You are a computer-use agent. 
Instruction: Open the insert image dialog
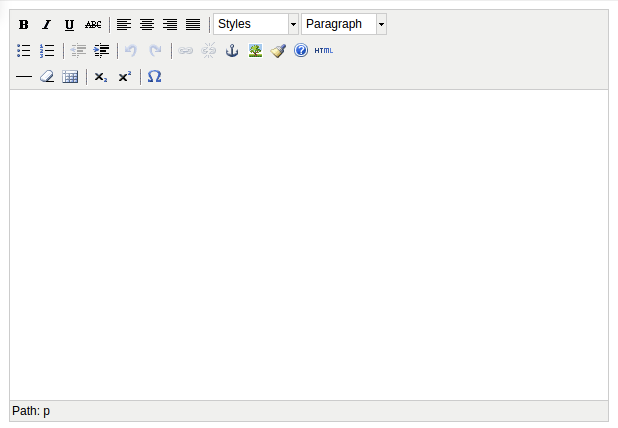tap(255, 50)
